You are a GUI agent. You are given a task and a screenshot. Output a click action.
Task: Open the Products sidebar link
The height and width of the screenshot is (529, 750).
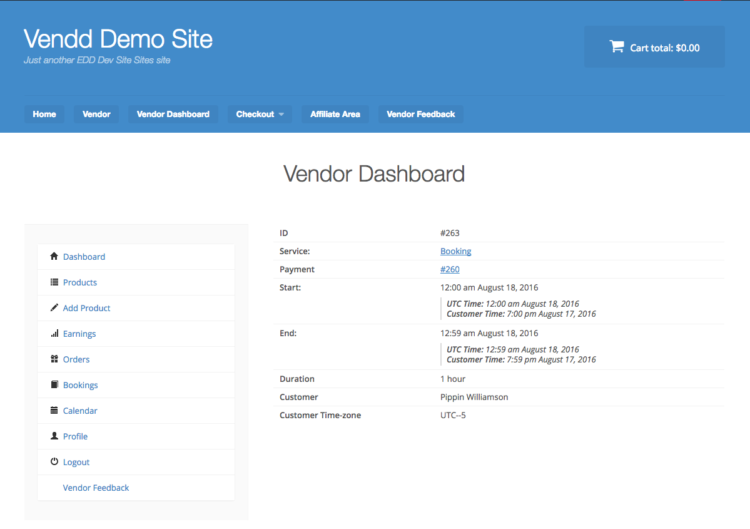click(x=80, y=283)
